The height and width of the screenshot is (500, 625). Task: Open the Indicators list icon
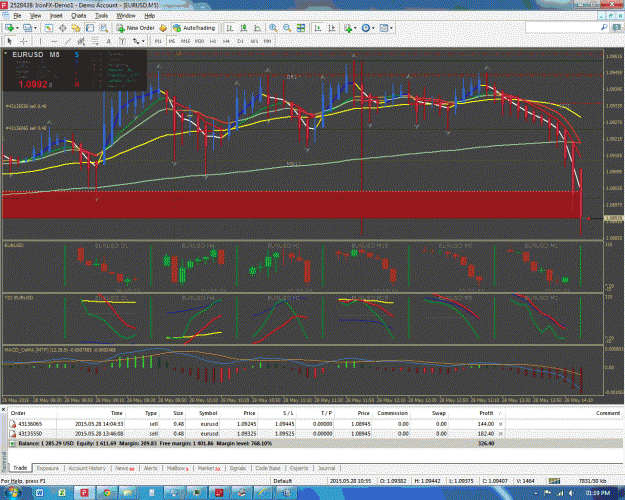tap(348, 28)
